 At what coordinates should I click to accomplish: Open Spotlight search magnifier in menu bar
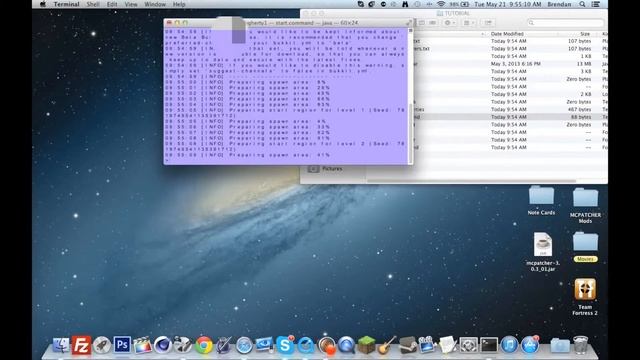pyautogui.click(x=582, y=4)
